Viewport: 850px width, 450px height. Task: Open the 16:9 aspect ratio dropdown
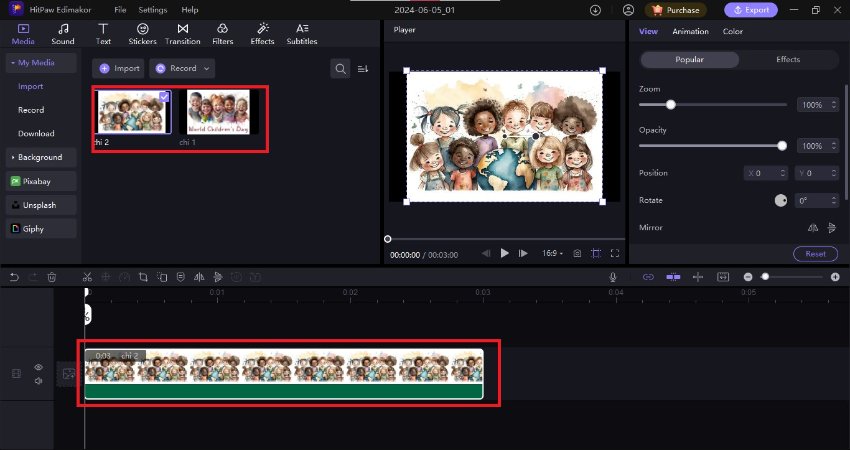coord(552,253)
